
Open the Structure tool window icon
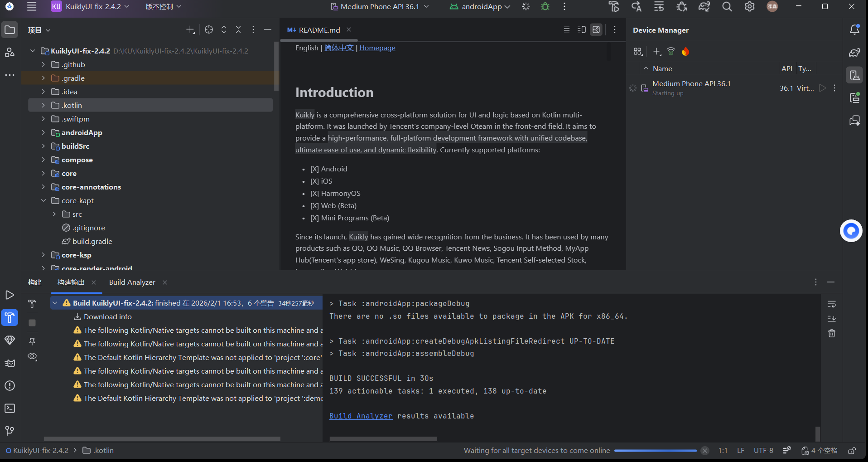point(10,53)
